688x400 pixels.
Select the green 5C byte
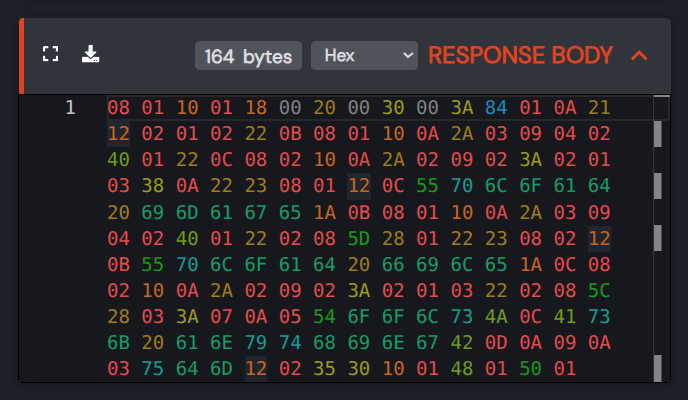click(x=599, y=289)
